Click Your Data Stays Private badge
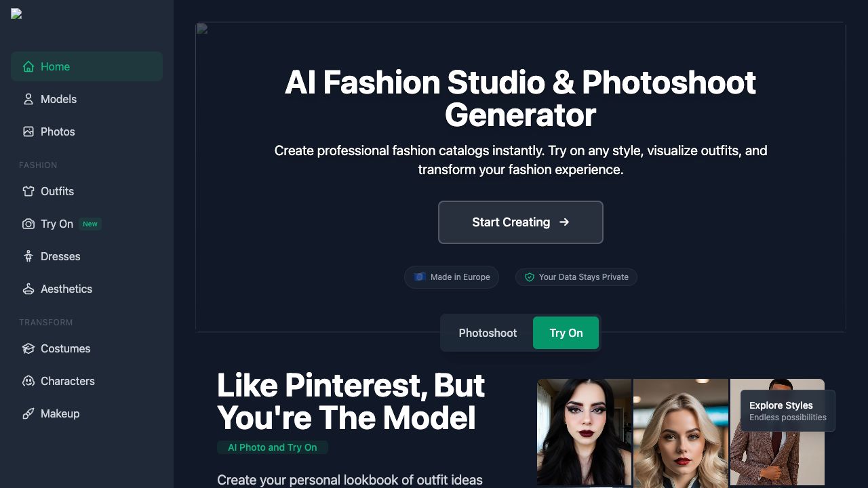This screenshot has width=868, height=488. click(x=576, y=277)
